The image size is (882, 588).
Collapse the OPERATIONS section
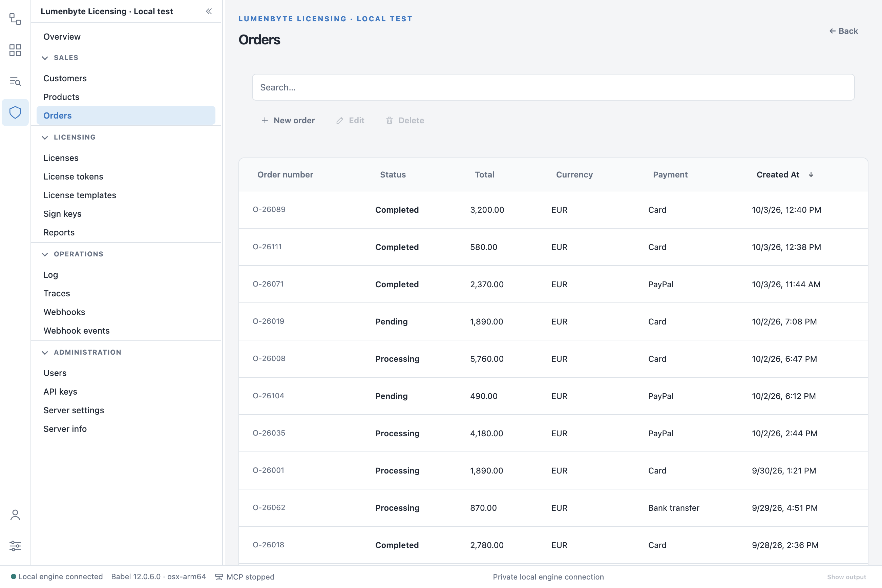[x=45, y=254]
